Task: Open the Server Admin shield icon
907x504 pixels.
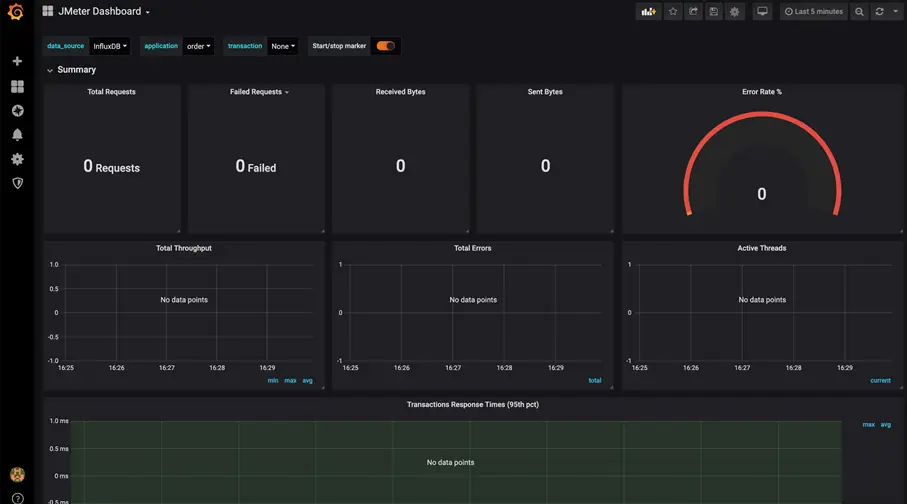Action: 17,183
